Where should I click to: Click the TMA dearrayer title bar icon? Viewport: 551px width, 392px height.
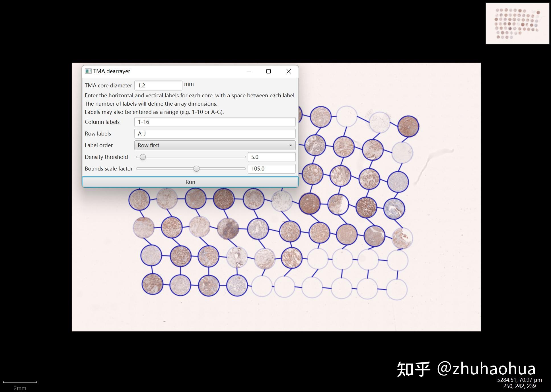89,71
